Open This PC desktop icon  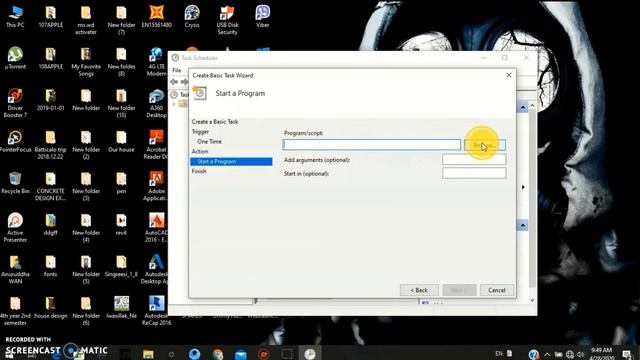click(15, 16)
